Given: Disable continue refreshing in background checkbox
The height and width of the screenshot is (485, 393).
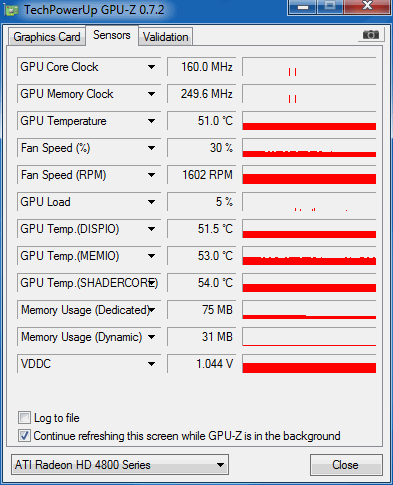Looking at the screenshot, I should tap(24, 436).
